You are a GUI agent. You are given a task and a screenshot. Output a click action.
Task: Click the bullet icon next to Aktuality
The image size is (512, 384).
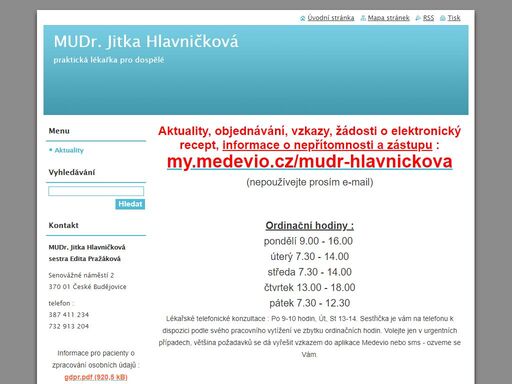(51, 150)
